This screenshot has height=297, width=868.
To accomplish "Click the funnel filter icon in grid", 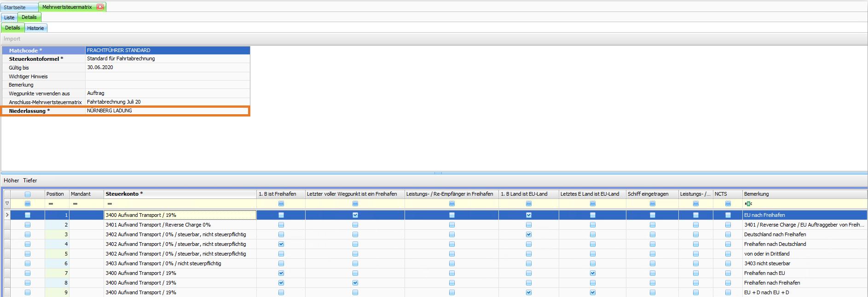I will click(7, 203).
